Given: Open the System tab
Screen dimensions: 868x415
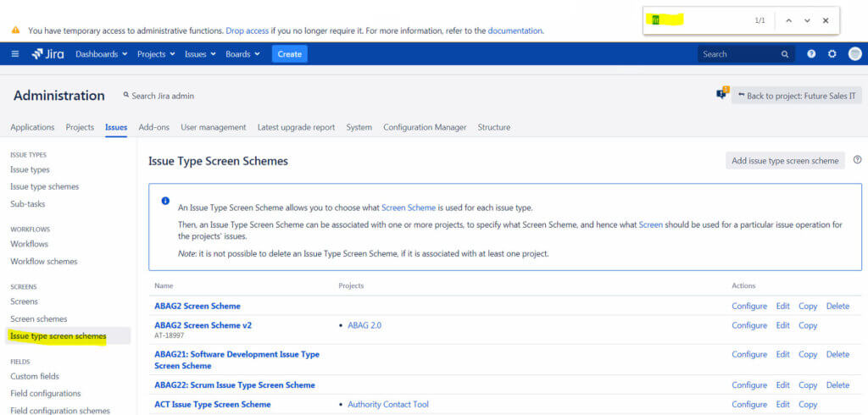Looking at the screenshot, I should point(359,127).
